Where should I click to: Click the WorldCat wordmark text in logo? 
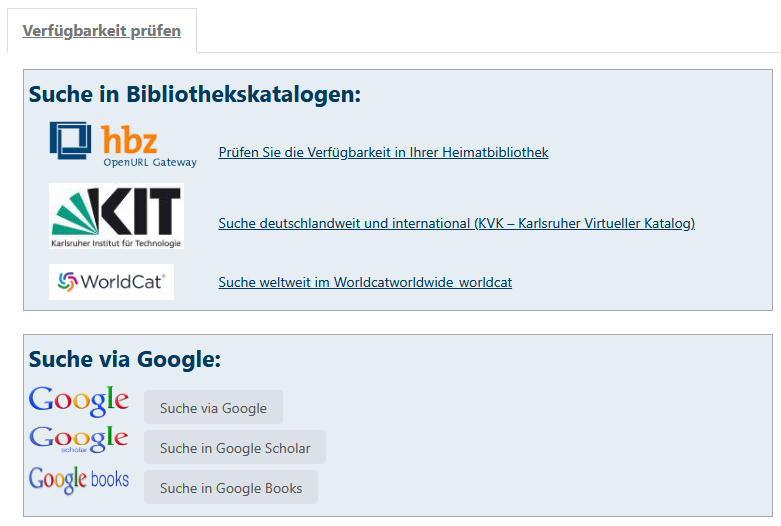[x=121, y=282]
